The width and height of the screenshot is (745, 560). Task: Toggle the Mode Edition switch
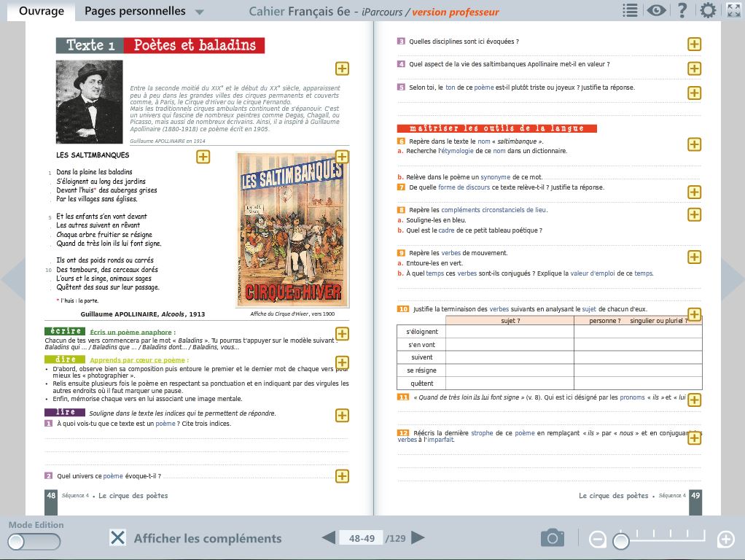tap(34, 542)
